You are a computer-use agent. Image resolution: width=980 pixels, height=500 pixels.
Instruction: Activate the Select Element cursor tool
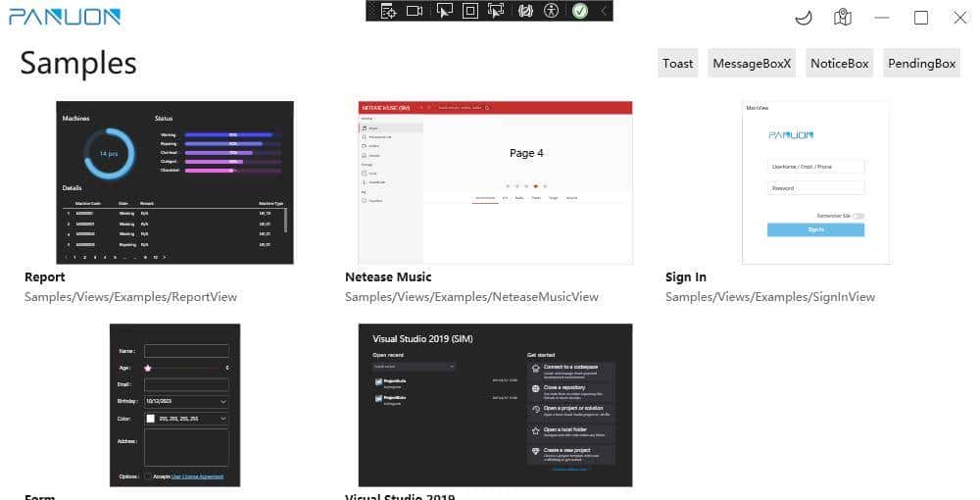click(444, 11)
